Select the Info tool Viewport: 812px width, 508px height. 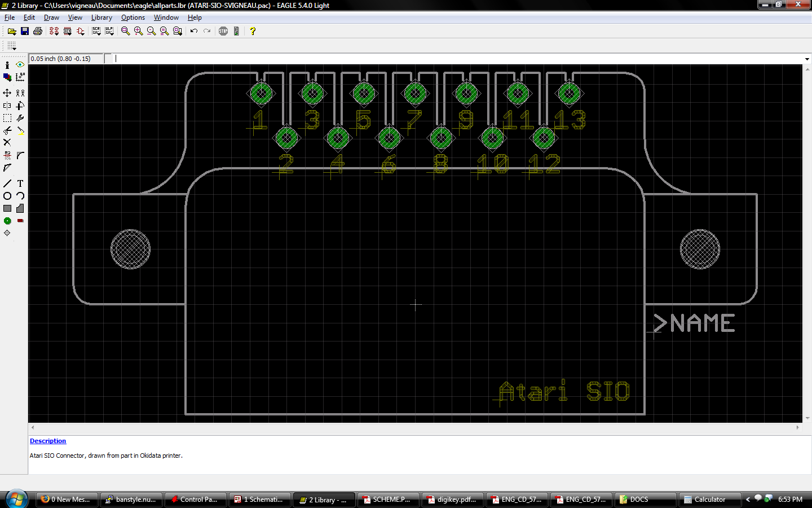7,65
